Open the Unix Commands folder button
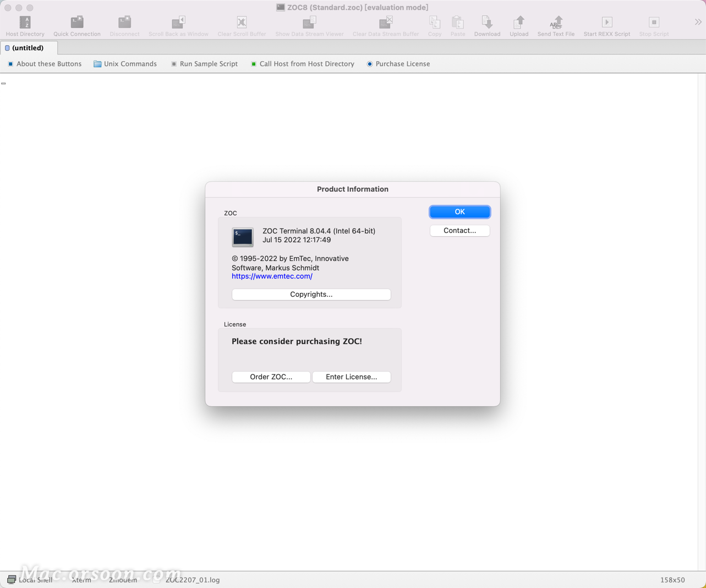This screenshot has height=588, width=706. [125, 64]
